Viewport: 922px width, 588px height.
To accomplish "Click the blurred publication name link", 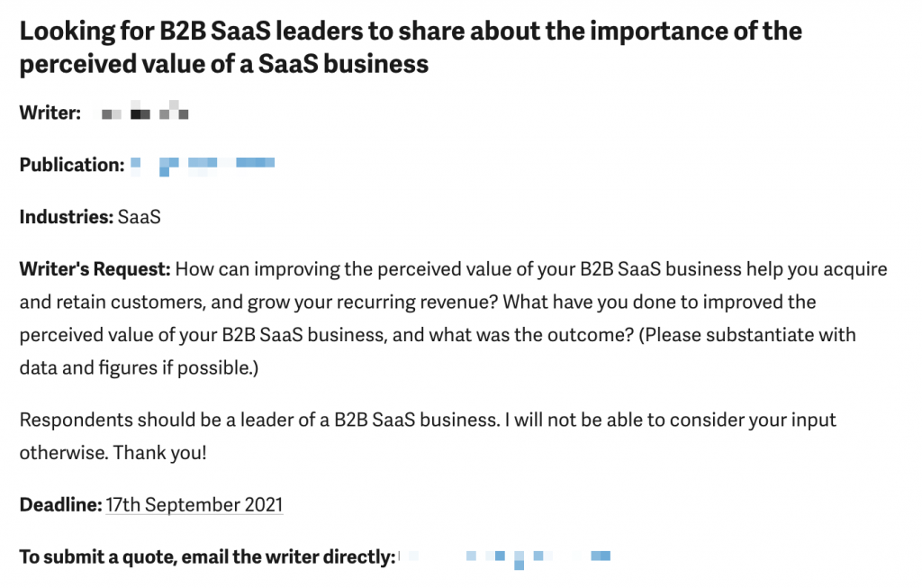I will click(203, 166).
